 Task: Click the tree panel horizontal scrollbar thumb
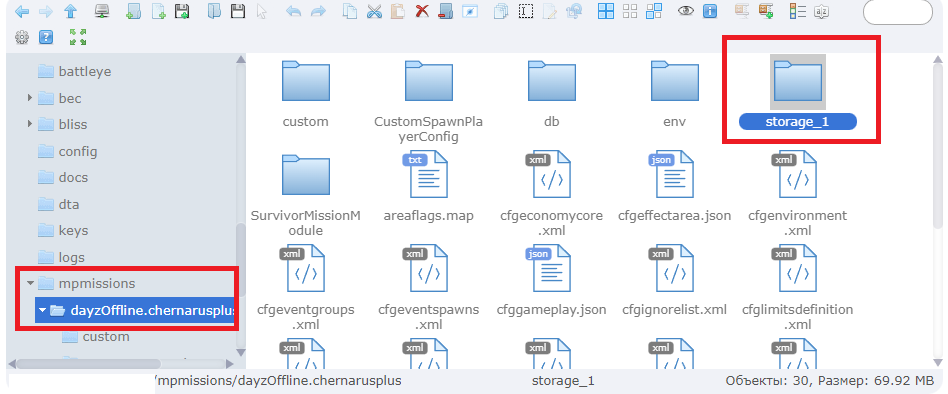(88, 364)
